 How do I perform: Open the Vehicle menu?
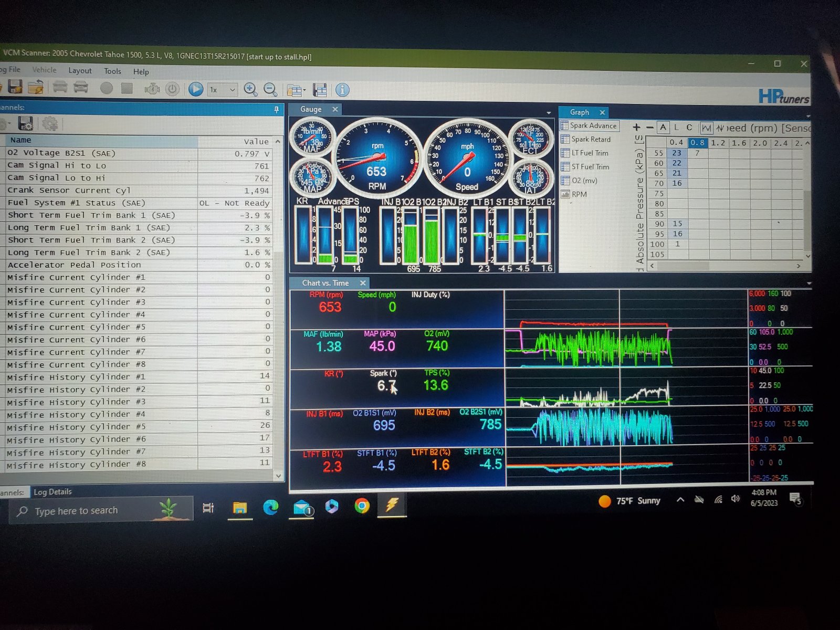click(x=44, y=70)
